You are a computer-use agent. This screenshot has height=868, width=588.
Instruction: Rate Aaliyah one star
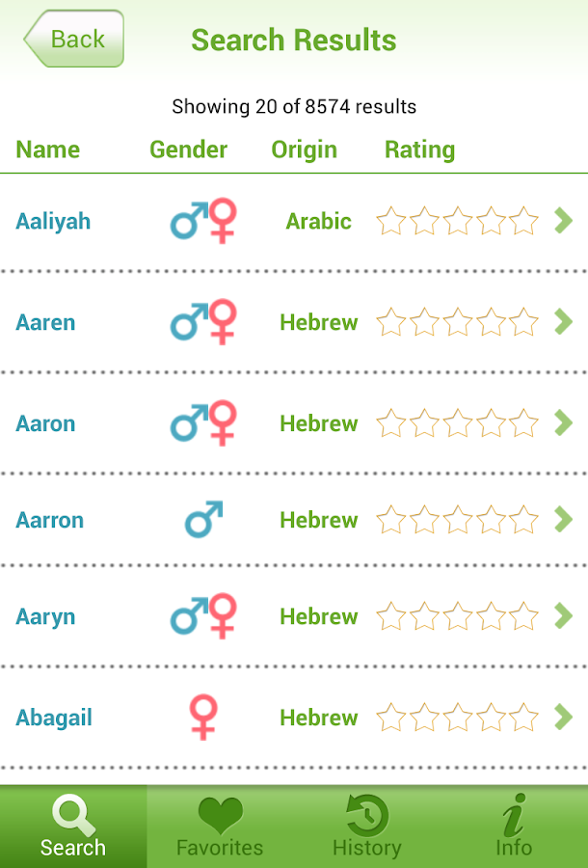390,221
